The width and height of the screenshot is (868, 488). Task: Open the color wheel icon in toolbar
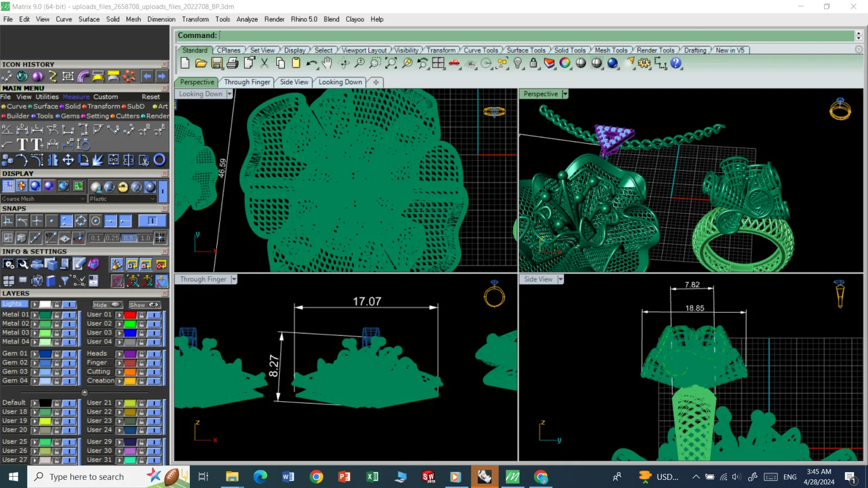tap(565, 63)
